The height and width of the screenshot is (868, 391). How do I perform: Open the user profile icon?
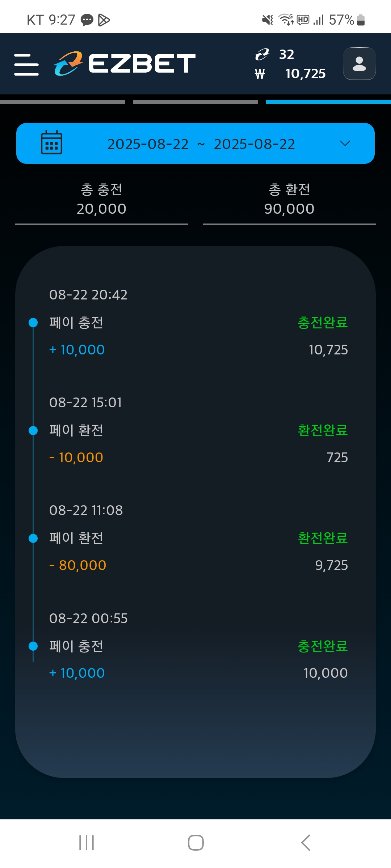pyautogui.click(x=359, y=64)
